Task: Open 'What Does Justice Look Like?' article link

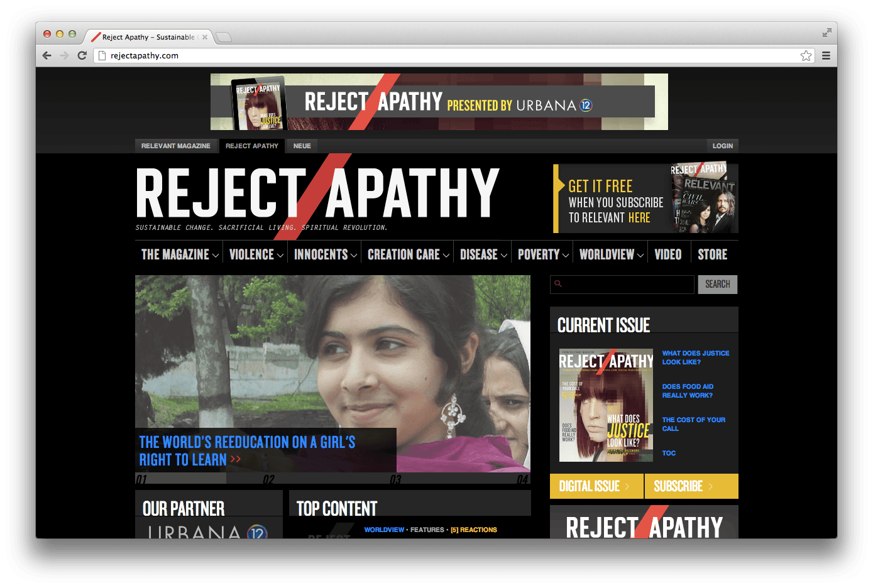Action: pos(696,357)
